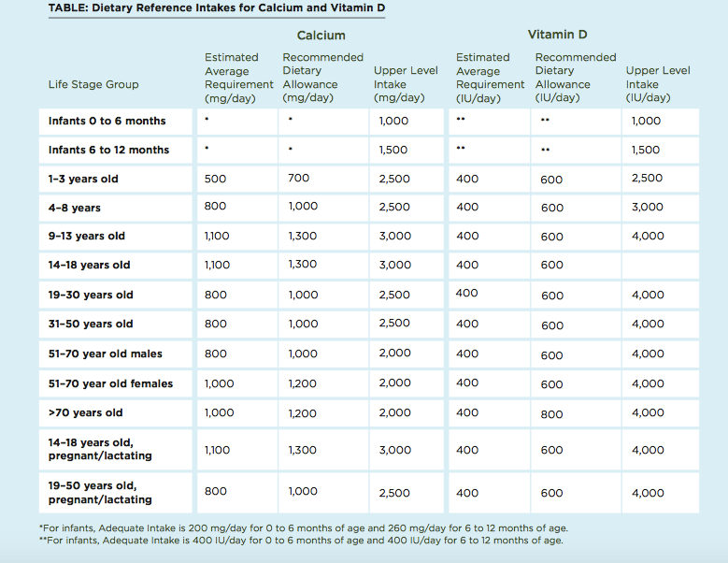This screenshot has width=728, height=563.
Task: Click Vitamin D Estimated Average Requirement (IU/day) header
Action: 490,78
